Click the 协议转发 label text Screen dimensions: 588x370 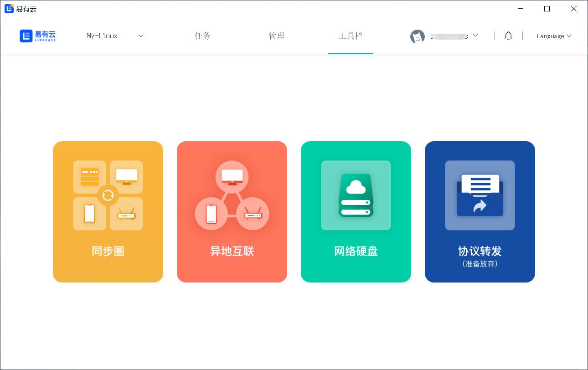click(480, 251)
